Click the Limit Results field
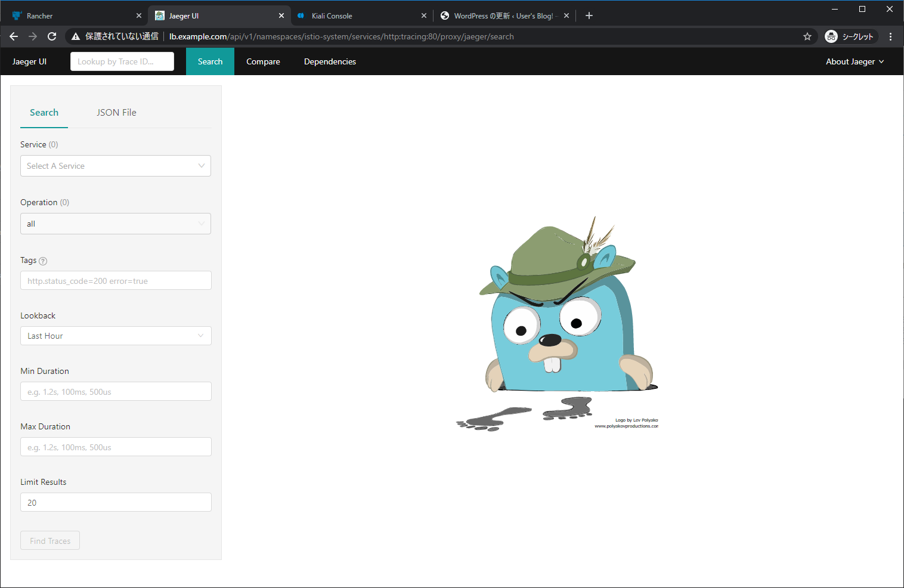The width and height of the screenshot is (904, 588). pos(116,502)
